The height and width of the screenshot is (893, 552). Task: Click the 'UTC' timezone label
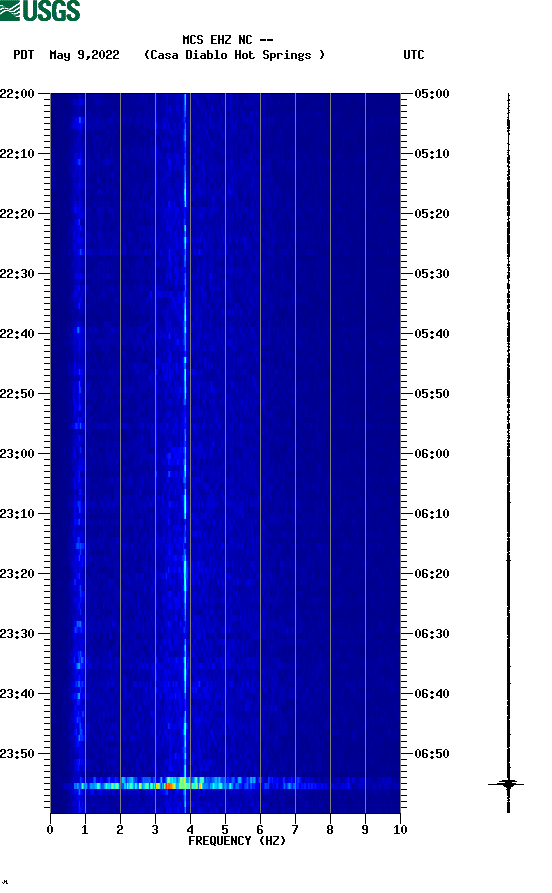coord(414,55)
